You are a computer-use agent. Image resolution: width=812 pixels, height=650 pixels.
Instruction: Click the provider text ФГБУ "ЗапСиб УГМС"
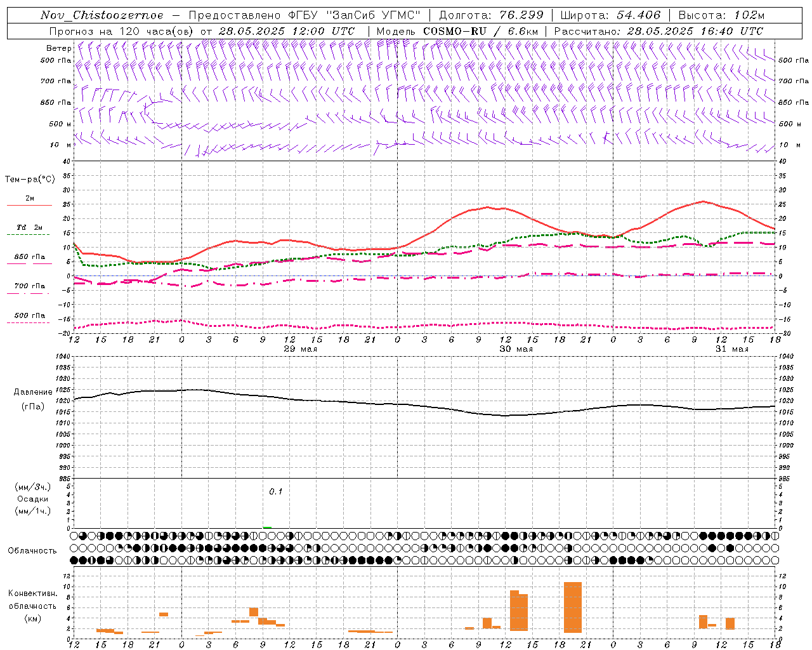click(x=355, y=15)
